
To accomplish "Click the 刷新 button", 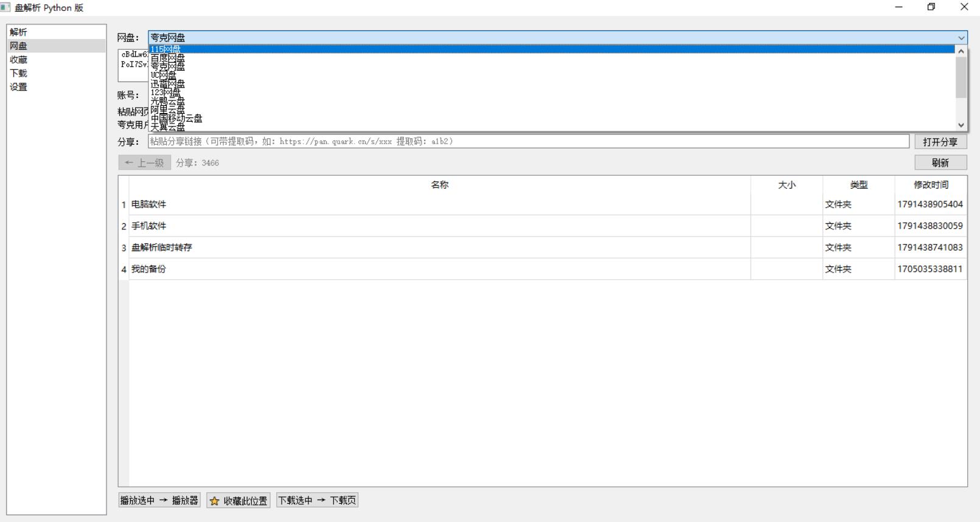I will pos(940,162).
